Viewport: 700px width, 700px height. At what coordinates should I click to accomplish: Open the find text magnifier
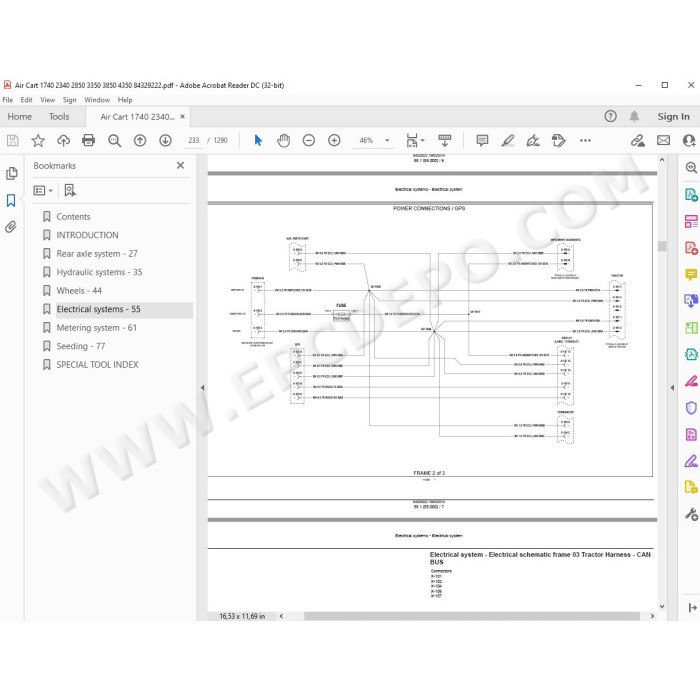[114, 141]
